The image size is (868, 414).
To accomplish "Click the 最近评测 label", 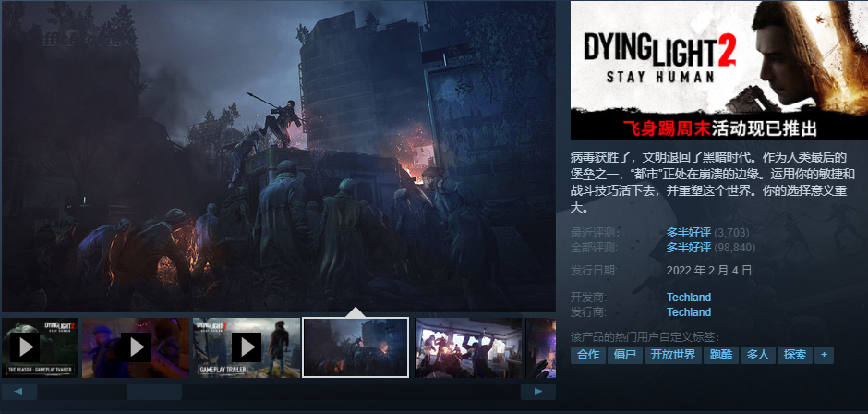I will (x=595, y=233).
